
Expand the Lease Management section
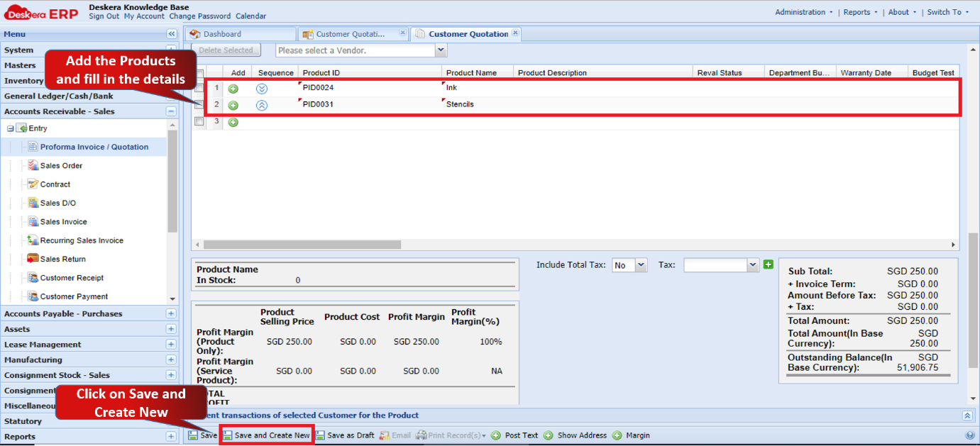[171, 345]
